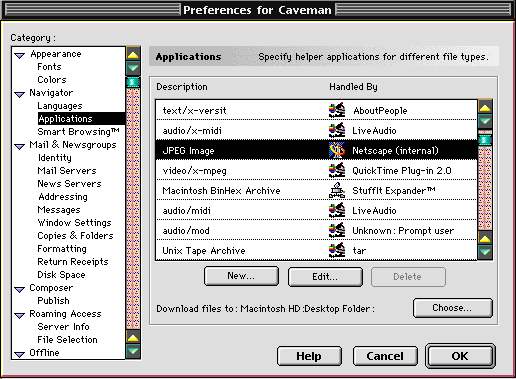This screenshot has height=379, width=516.
Task: Click the tar icon in Unix Tape Archive row
Action: (x=337, y=250)
